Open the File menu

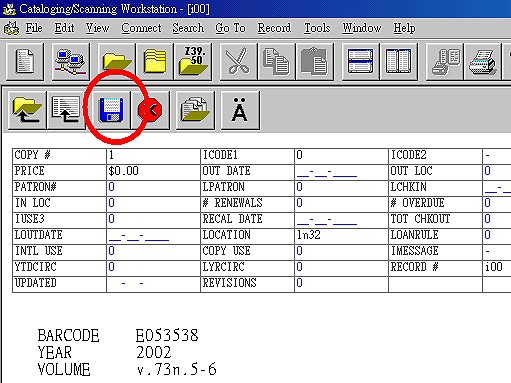click(x=34, y=28)
